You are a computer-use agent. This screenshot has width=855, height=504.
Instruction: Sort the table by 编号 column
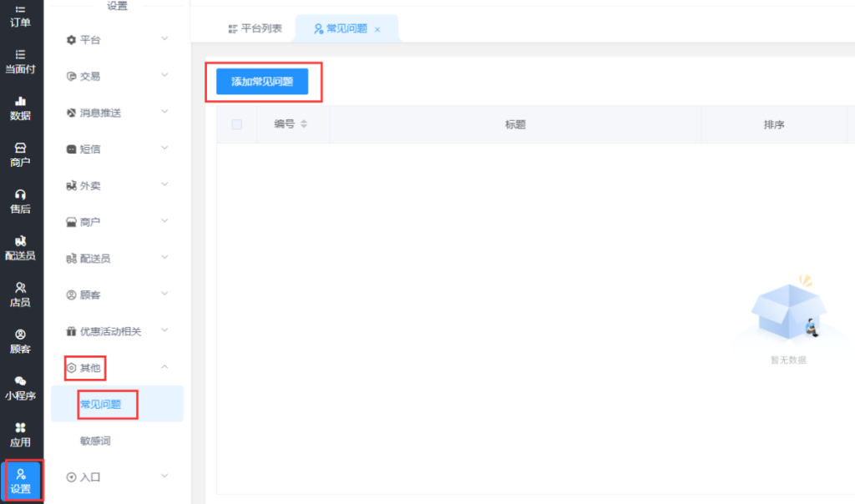click(x=303, y=124)
